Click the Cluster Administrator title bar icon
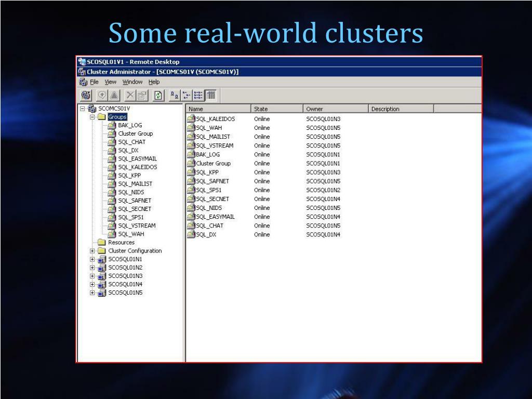 click(x=82, y=72)
